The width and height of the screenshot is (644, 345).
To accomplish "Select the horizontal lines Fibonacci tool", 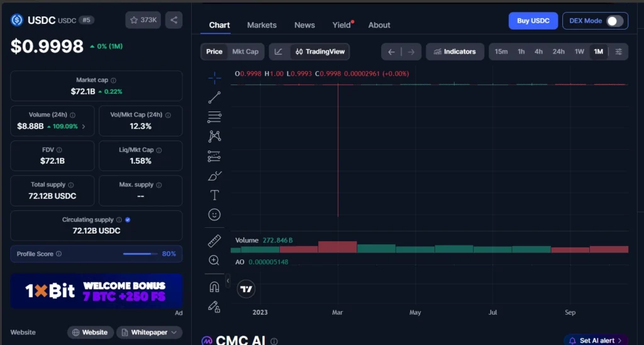I will (x=214, y=117).
